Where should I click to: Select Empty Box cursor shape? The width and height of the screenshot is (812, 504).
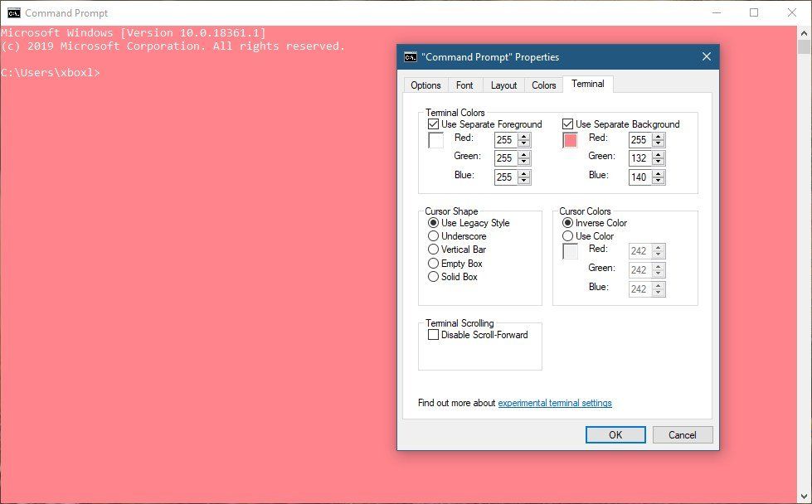432,264
